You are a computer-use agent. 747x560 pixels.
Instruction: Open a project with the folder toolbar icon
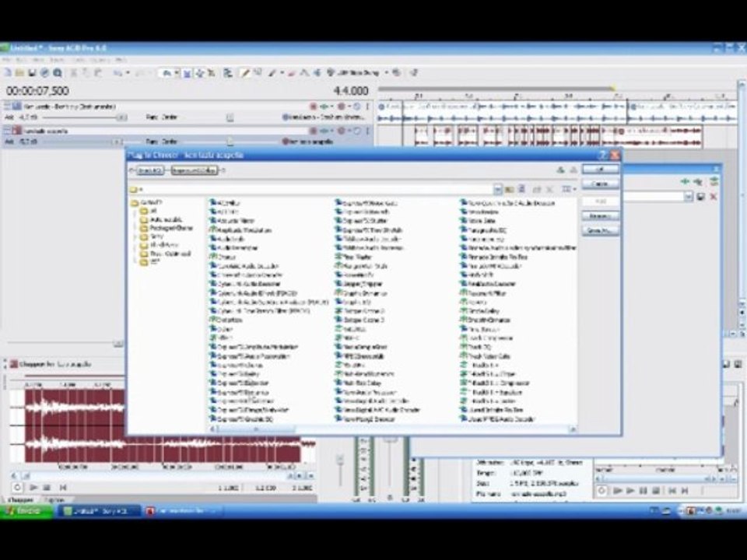click(x=19, y=73)
